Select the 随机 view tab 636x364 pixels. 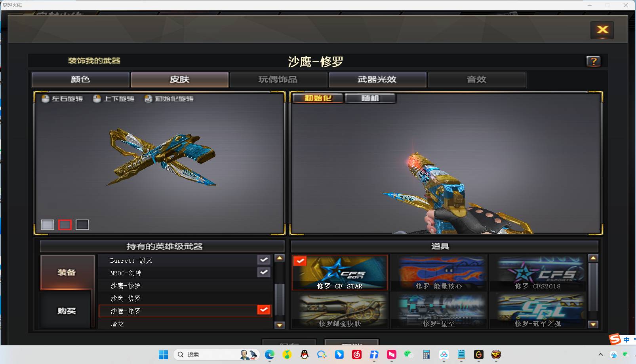pyautogui.click(x=370, y=98)
